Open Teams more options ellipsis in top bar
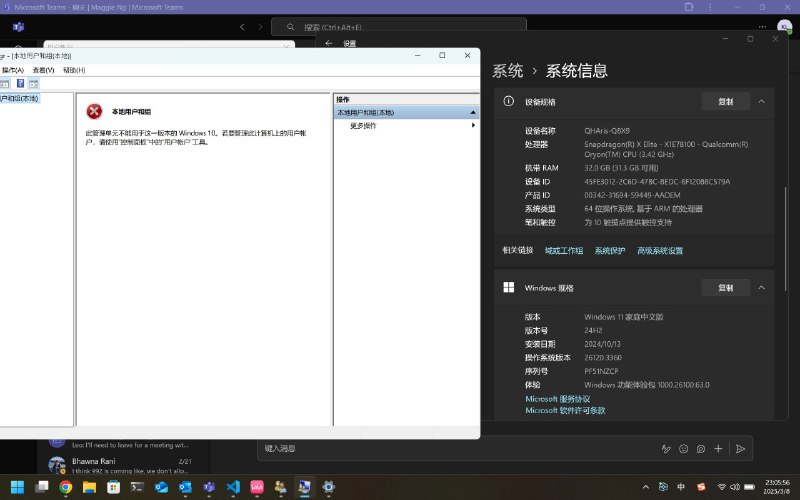 762,27
